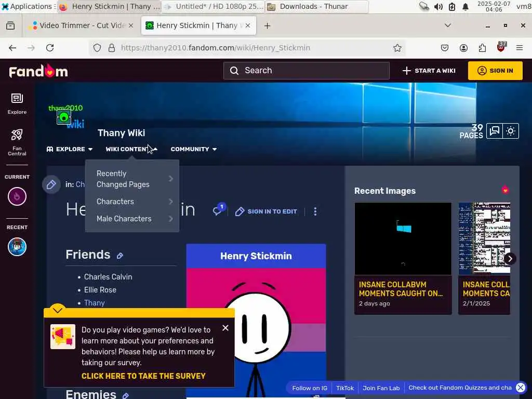Open the wiki discussions icon
This screenshot has height=399, width=532.
tap(495, 131)
